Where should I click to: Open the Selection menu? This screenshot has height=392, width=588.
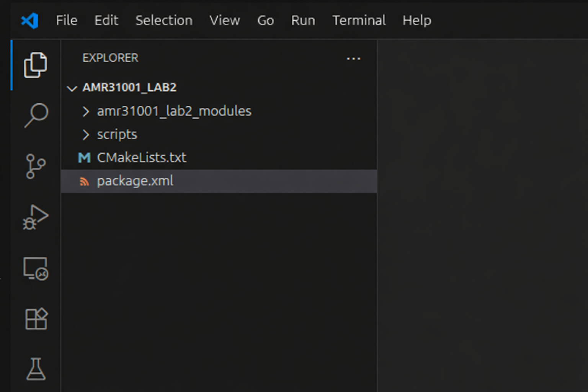tap(164, 20)
